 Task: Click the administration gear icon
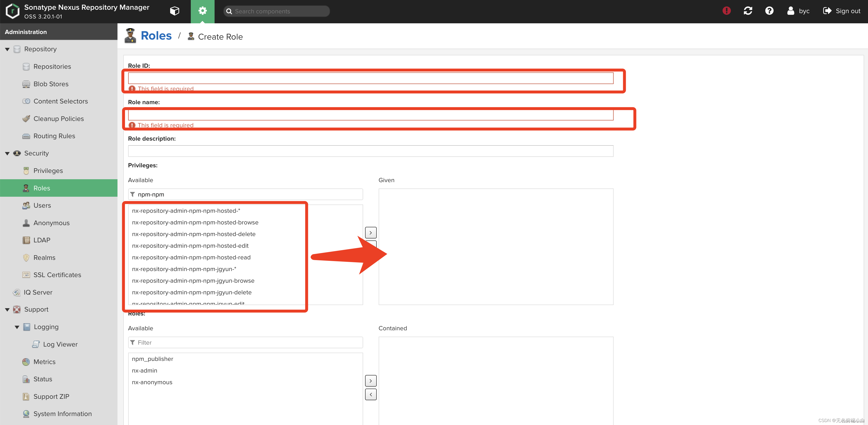tap(202, 11)
